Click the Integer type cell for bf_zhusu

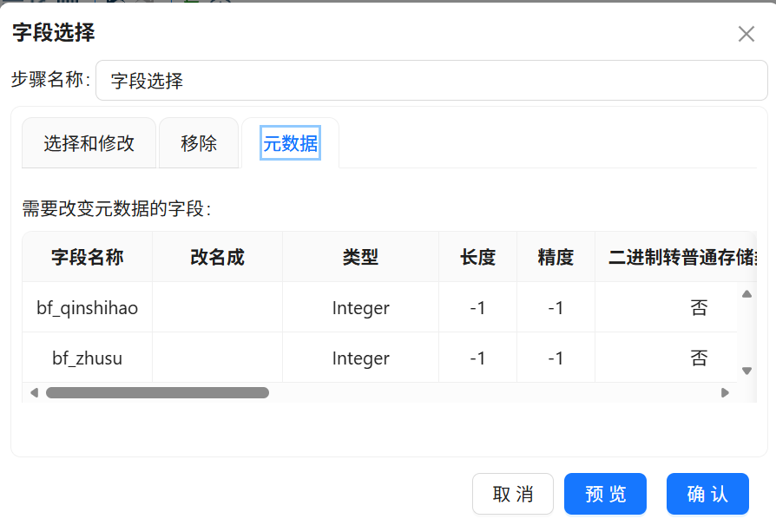tap(360, 358)
